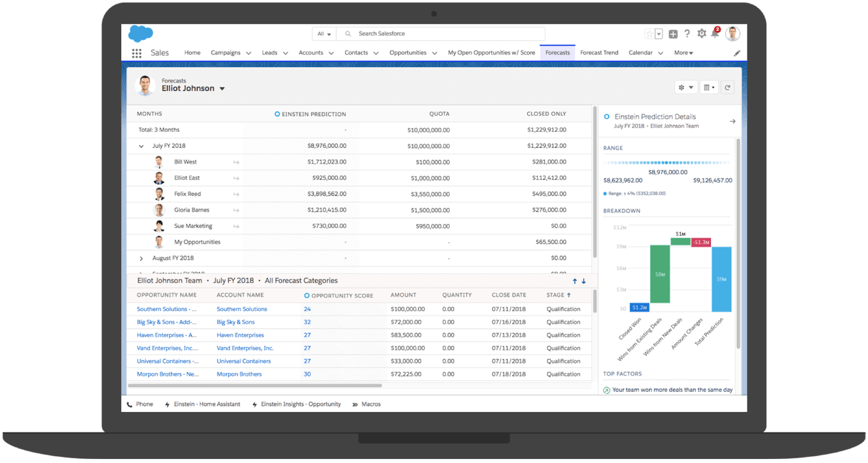Switch to the Forecast Trend tab
This screenshot has height=463, width=868.
[x=599, y=52]
